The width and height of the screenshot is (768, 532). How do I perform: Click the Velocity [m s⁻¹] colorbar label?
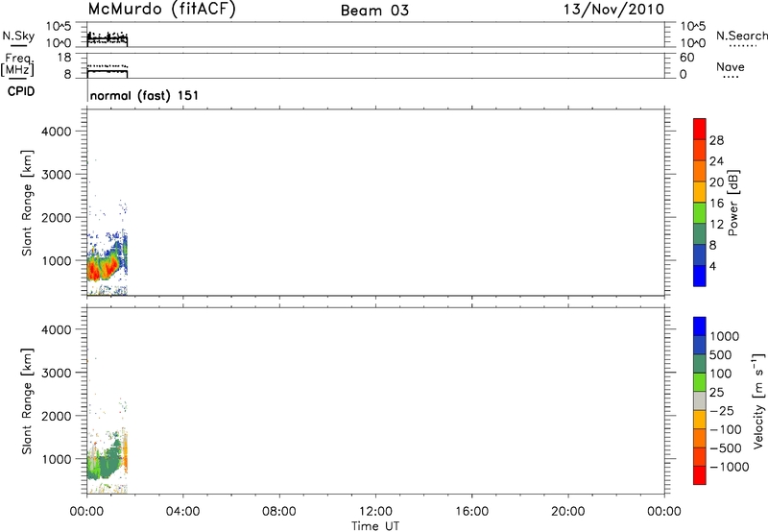(758, 401)
